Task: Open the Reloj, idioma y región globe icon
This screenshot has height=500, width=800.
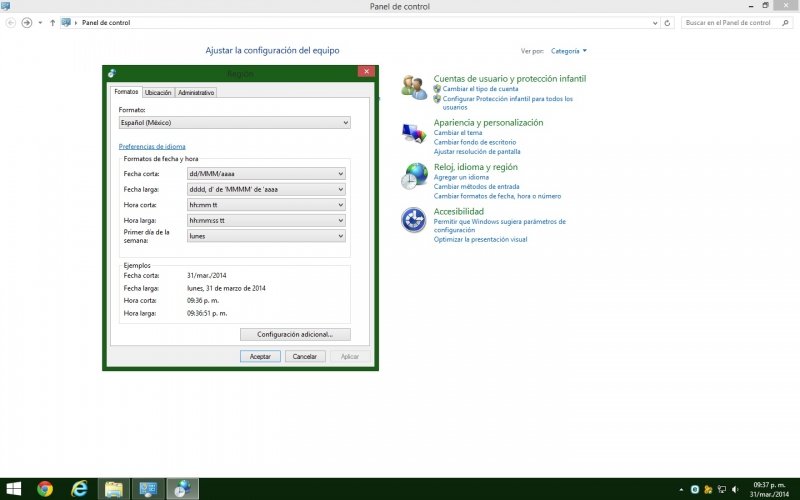Action: coord(414,176)
